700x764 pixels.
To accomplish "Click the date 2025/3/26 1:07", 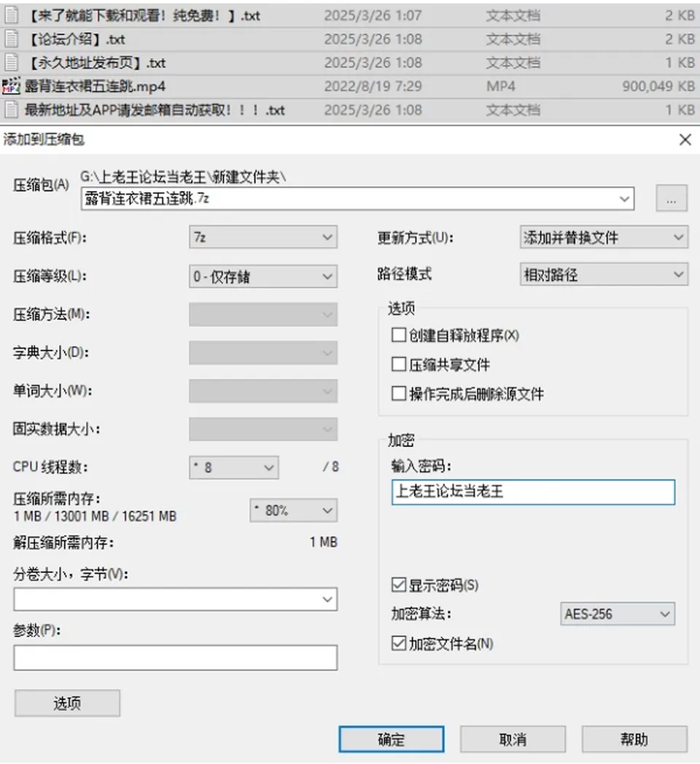I will pos(373,15).
